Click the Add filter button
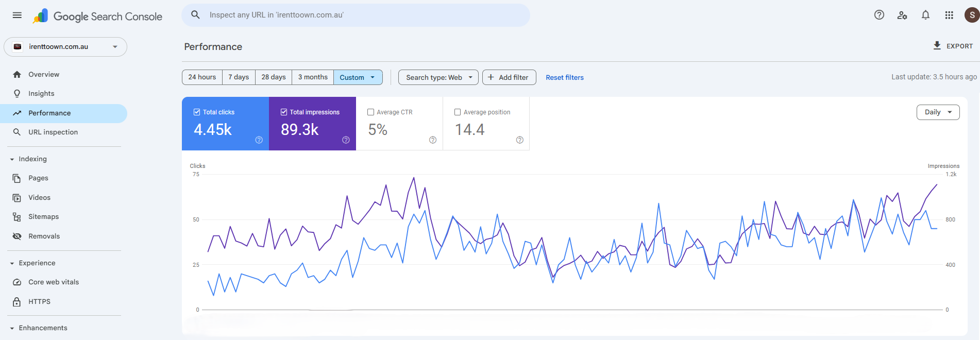Viewport: 980px width, 340px height. tap(509, 77)
